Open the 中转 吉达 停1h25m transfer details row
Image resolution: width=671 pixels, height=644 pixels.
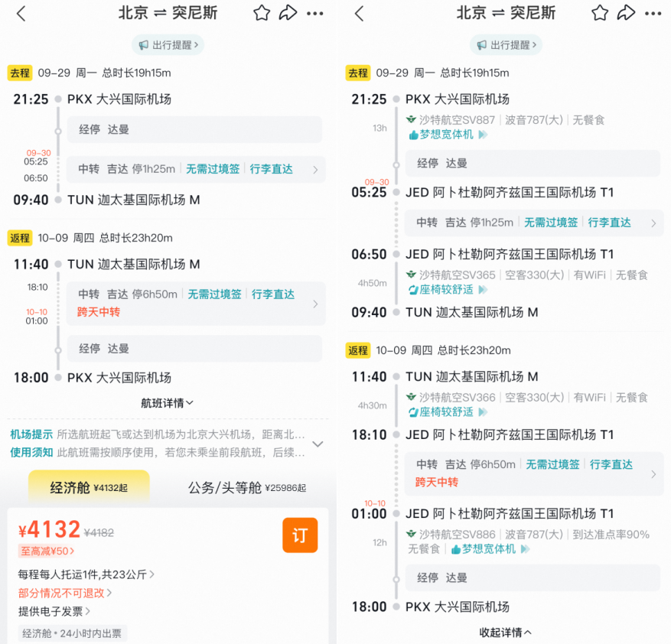tap(229, 168)
